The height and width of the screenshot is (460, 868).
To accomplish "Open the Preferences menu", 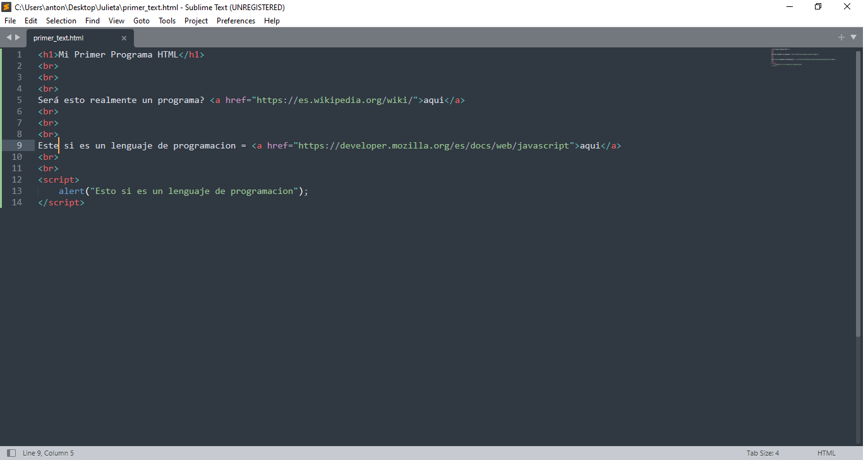I will point(236,21).
